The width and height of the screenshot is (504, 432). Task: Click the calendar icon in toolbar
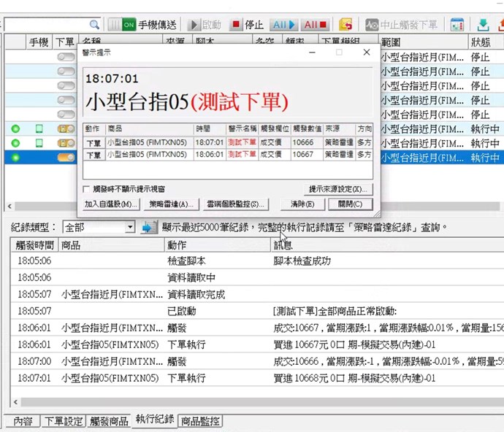[457, 25]
